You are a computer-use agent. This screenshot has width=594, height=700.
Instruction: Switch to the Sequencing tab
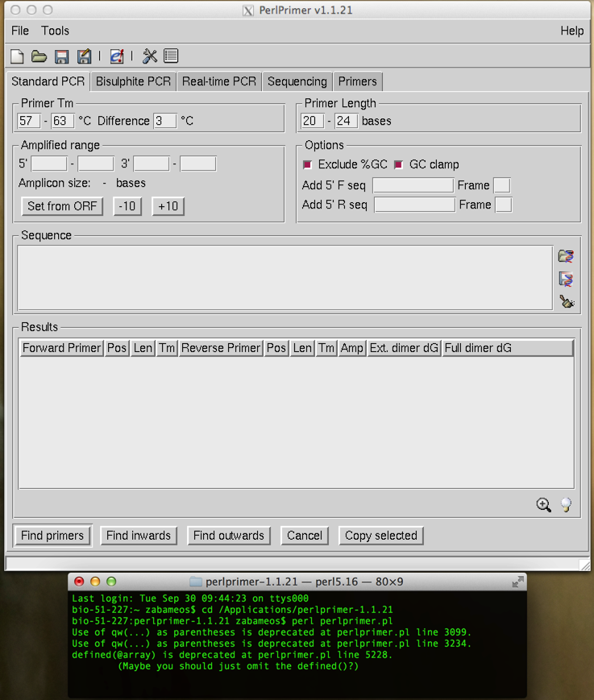click(297, 81)
